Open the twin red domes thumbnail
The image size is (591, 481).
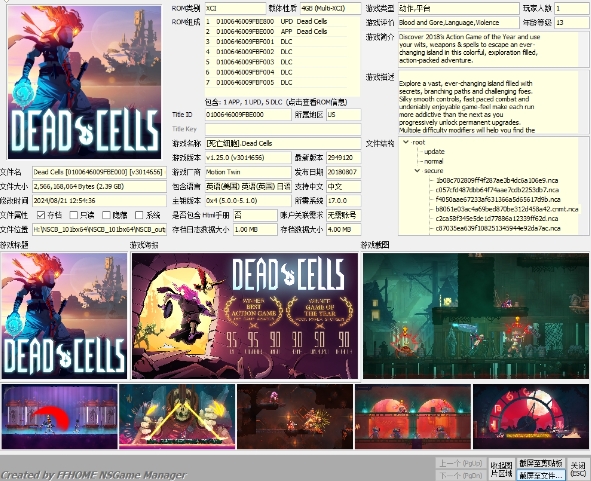click(413, 417)
